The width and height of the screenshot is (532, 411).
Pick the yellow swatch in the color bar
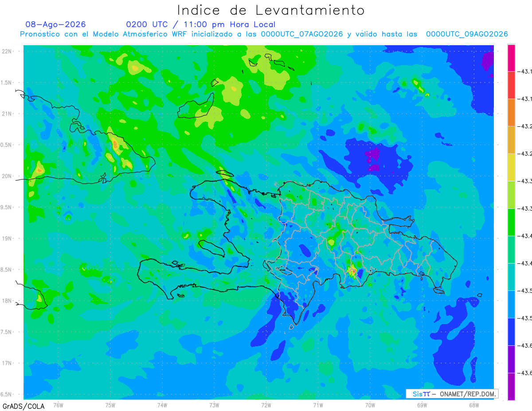tap(511, 167)
